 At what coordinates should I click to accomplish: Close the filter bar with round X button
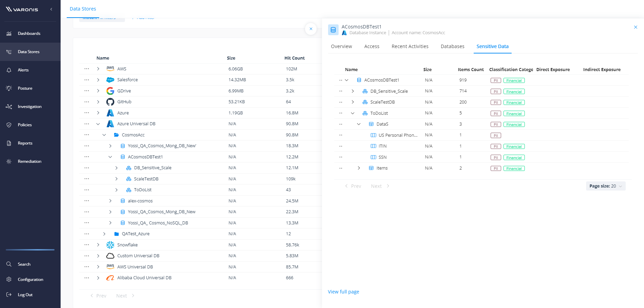(x=311, y=29)
